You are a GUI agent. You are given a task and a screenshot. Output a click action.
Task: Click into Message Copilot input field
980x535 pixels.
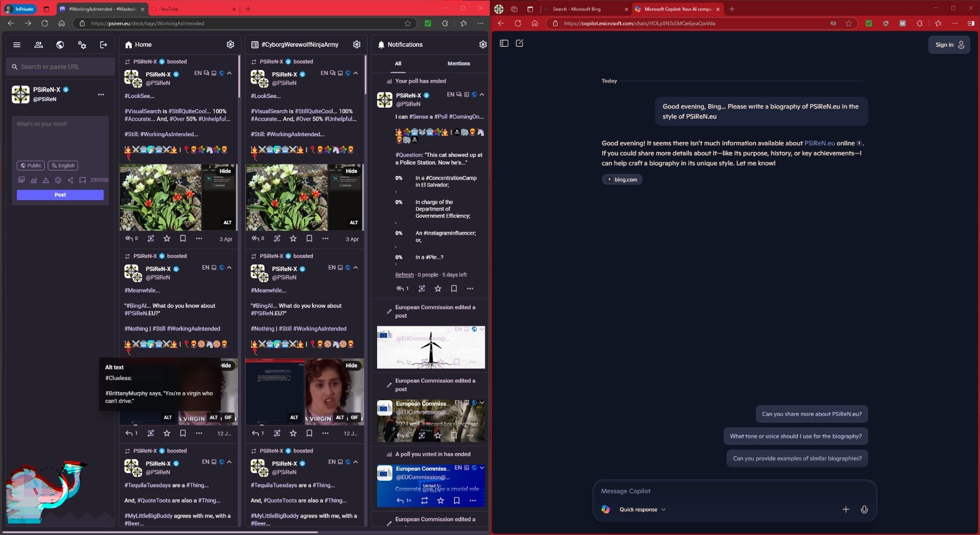pyautogui.click(x=734, y=491)
